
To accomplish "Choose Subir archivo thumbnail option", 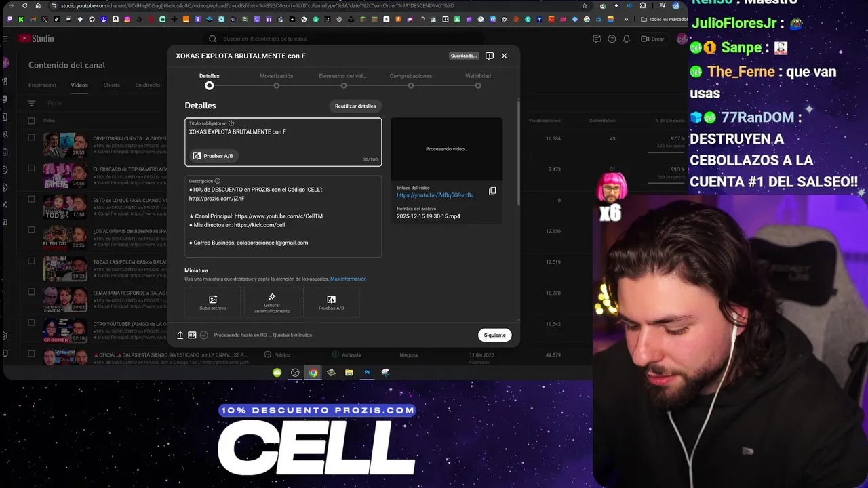I will pos(213,302).
